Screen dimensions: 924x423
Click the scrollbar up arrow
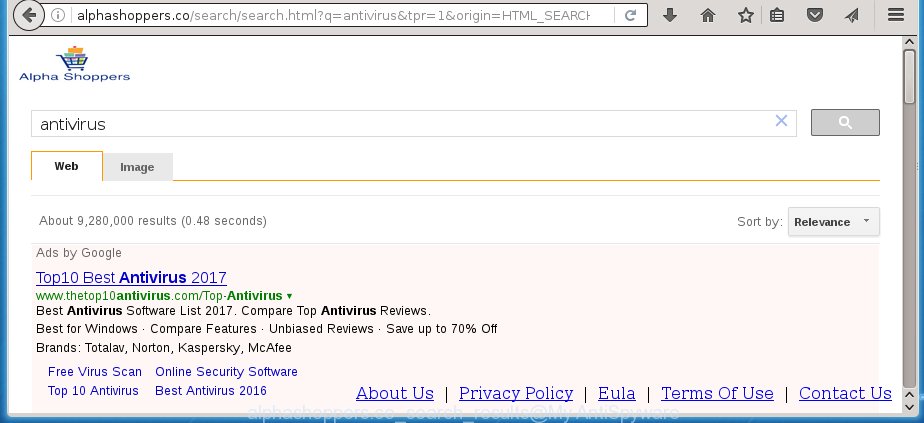click(910, 43)
